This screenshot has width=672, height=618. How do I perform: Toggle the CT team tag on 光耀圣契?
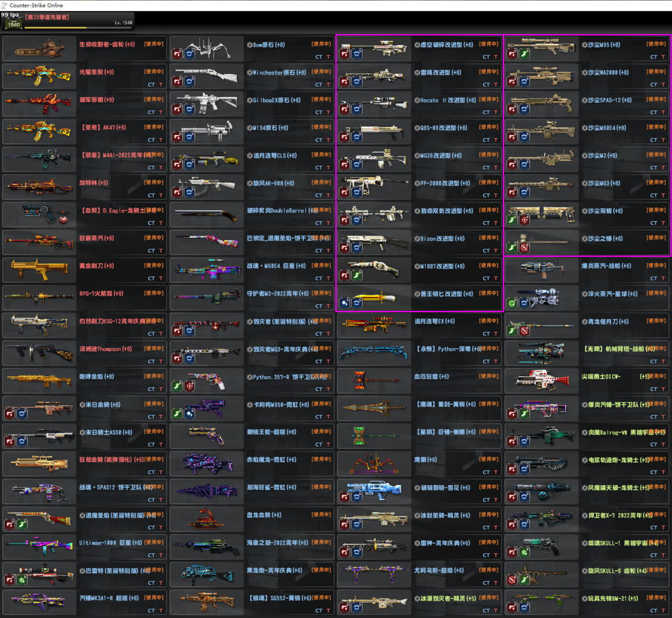(151, 85)
